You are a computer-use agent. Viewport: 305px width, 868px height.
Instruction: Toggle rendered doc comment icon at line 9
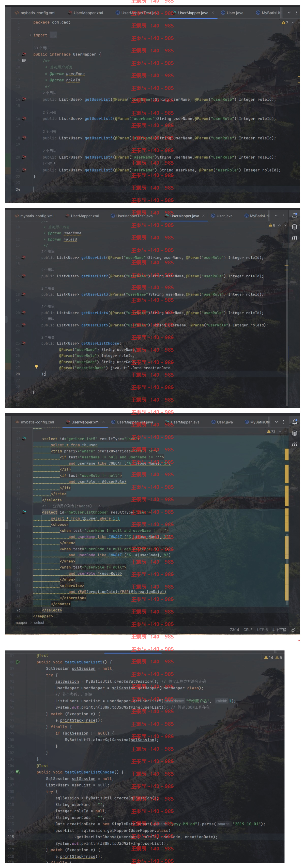(24, 61)
